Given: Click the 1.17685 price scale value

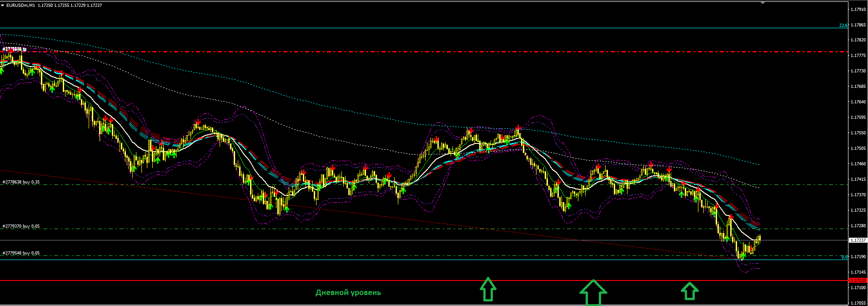Looking at the screenshot, I should [858, 87].
